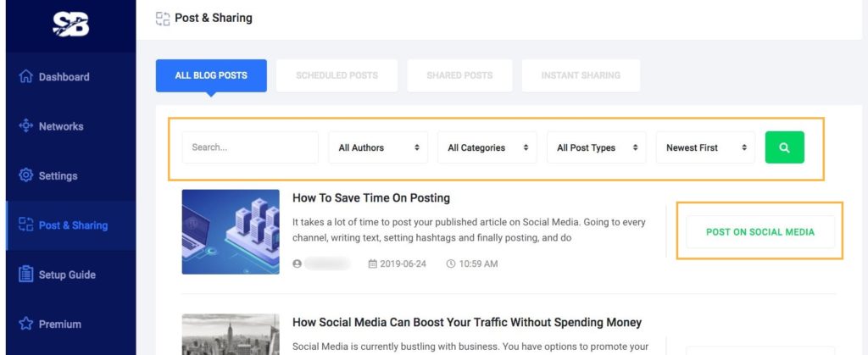Viewport: 868px width, 355px height.
Task: Click the Post & Sharing sidebar icon
Action: (26, 225)
